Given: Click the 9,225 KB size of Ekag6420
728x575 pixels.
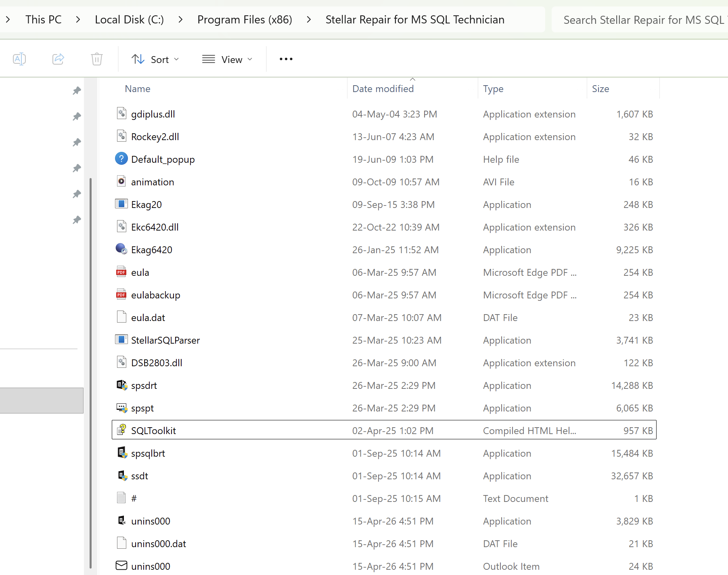Looking at the screenshot, I should (634, 250).
